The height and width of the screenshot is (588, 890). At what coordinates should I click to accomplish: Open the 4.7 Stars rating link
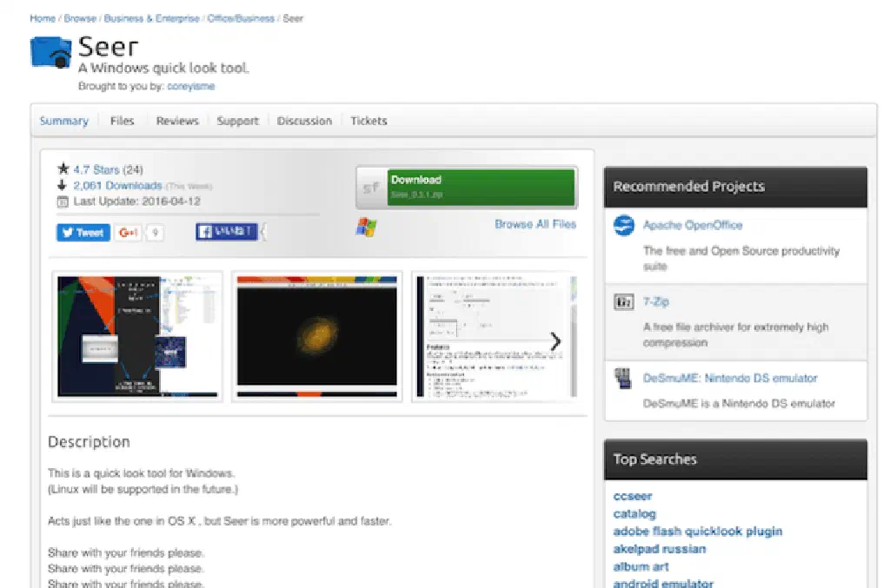coord(96,169)
